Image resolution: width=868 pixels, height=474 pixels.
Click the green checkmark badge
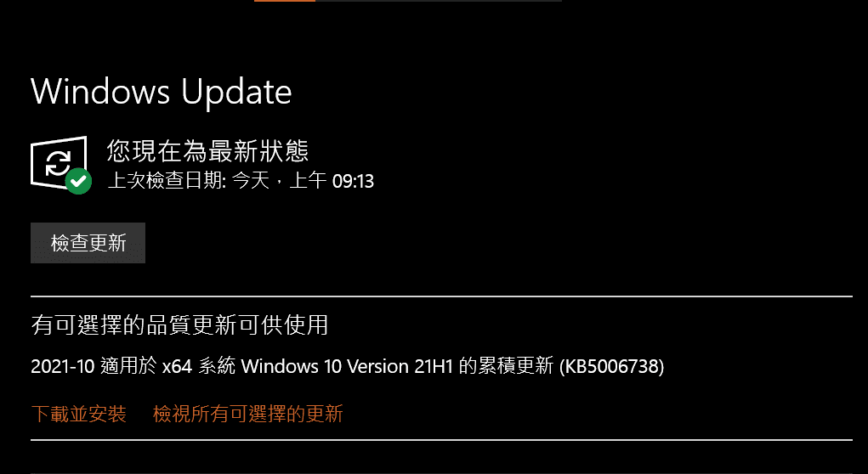pos(78,180)
